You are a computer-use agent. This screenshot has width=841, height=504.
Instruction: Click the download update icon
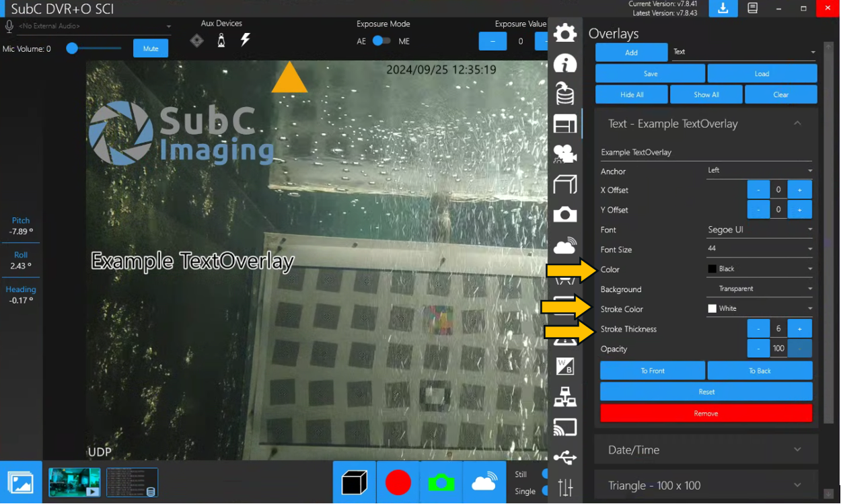(x=723, y=8)
